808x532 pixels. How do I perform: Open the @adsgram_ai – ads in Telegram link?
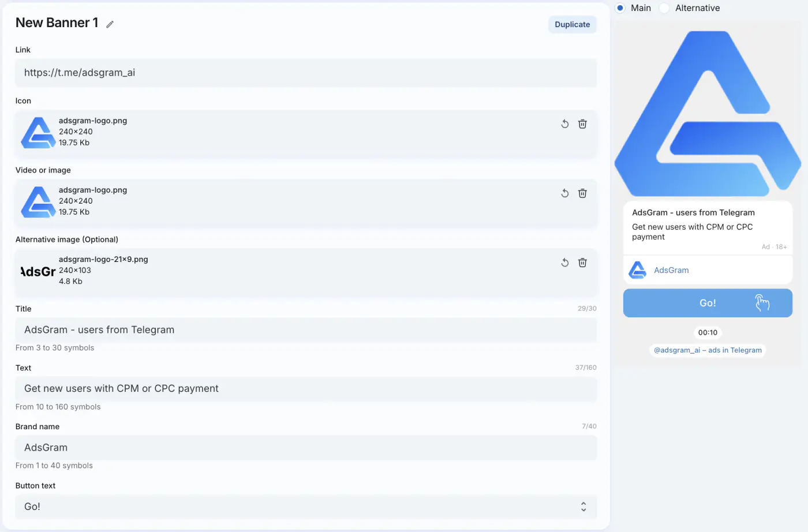[708, 350]
